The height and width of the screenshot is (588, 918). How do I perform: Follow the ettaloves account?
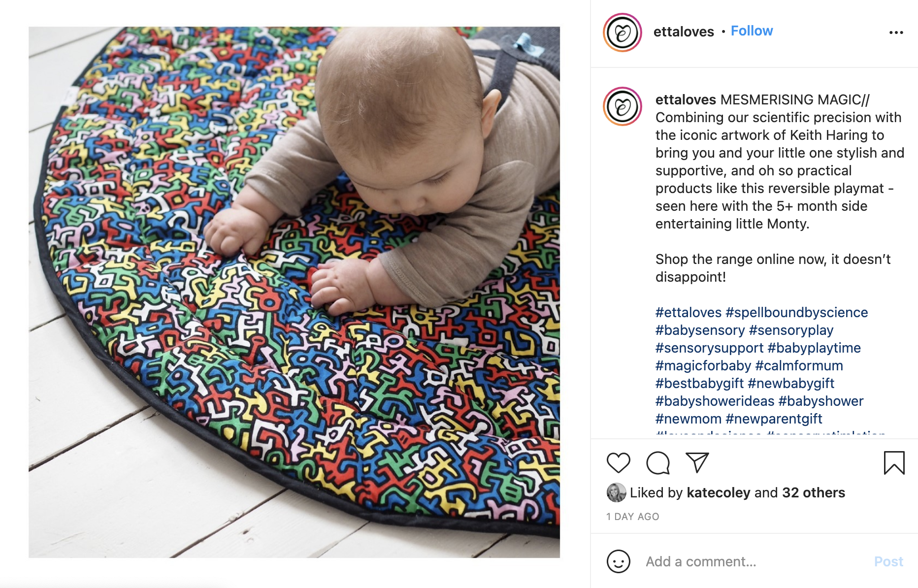(752, 31)
